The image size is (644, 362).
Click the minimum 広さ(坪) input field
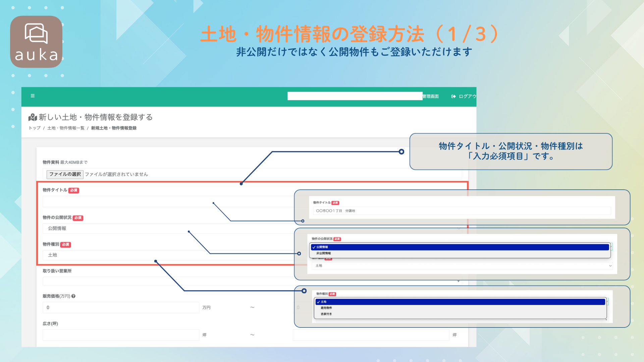121,335
